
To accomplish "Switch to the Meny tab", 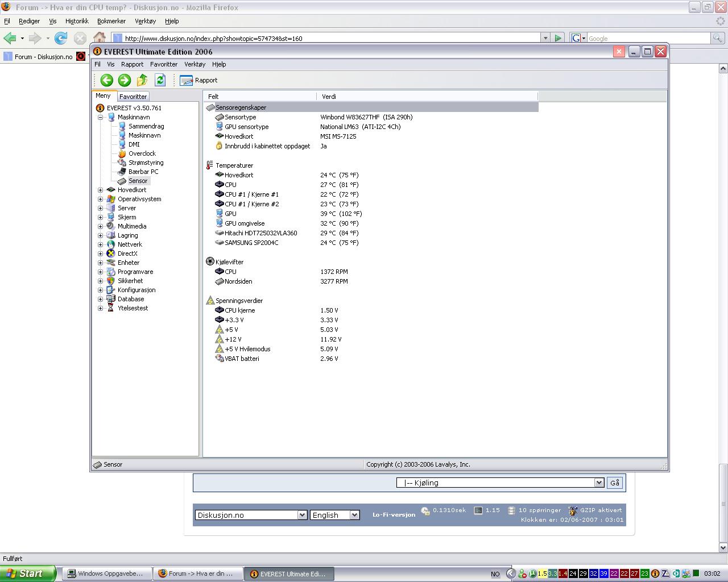I will click(x=103, y=96).
